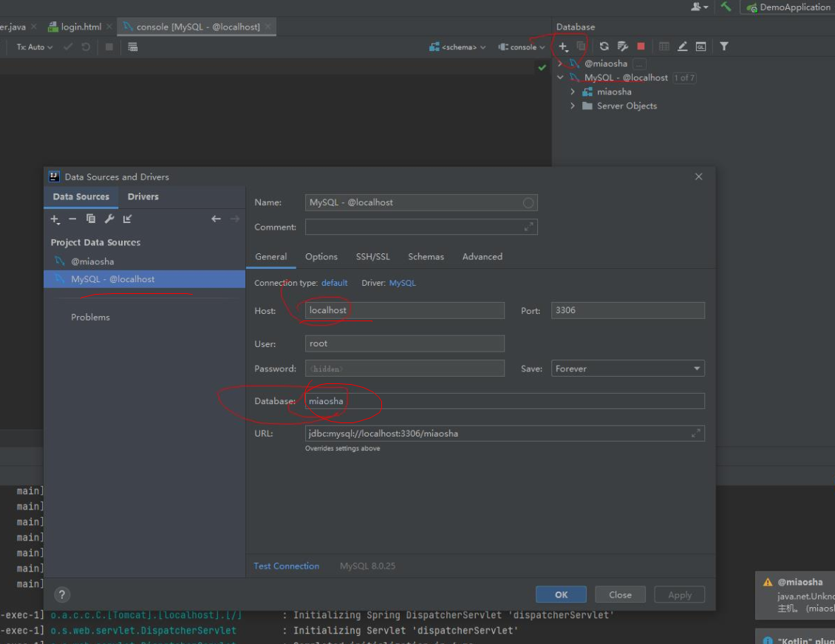Screen dimensions: 835x644
Task: Click the '1 of 7' schemas badge
Action: (x=684, y=78)
